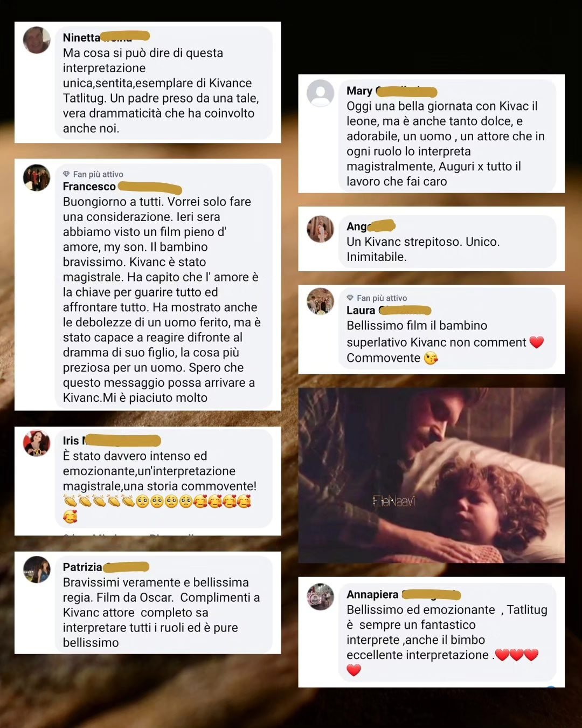Open the Ninetta commenter name link
Viewport: 582px width, 728px height.
click(81, 38)
